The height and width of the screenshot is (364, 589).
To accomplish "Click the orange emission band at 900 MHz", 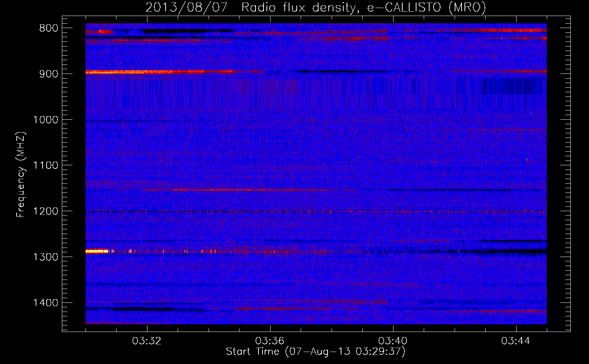I will click(x=160, y=72).
